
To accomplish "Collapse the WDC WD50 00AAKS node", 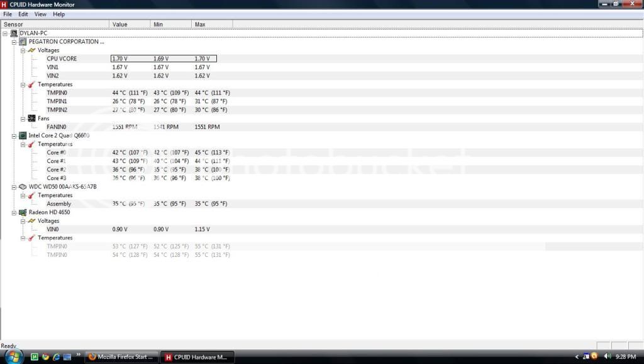I will click(14, 187).
